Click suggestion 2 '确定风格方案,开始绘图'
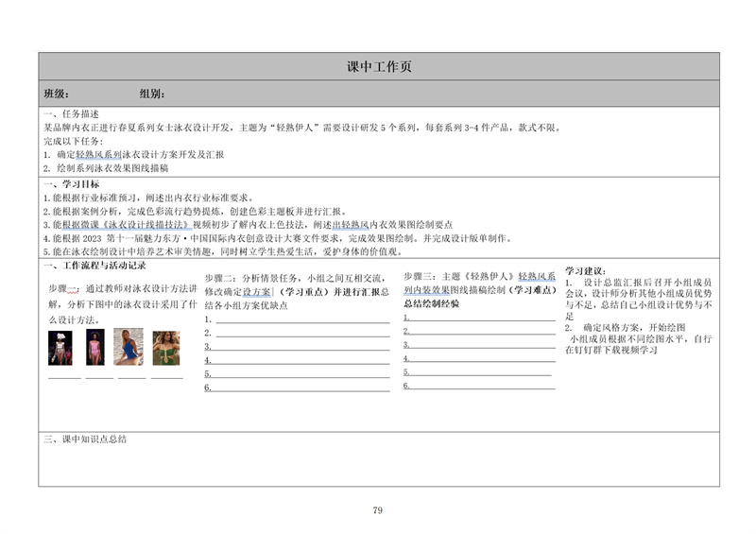Image resolution: width=756 pixels, height=534 pixels. (626, 327)
